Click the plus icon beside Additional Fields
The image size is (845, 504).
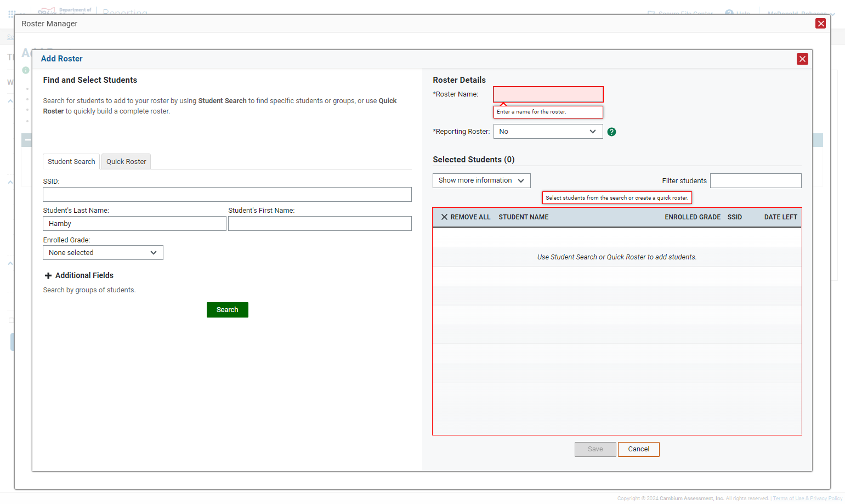click(x=48, y=276)
